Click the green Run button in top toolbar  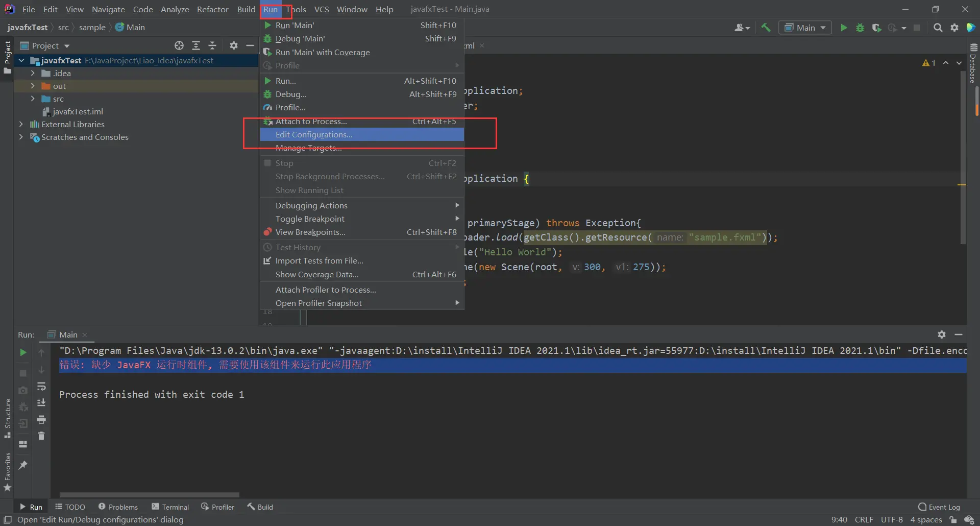844,28
